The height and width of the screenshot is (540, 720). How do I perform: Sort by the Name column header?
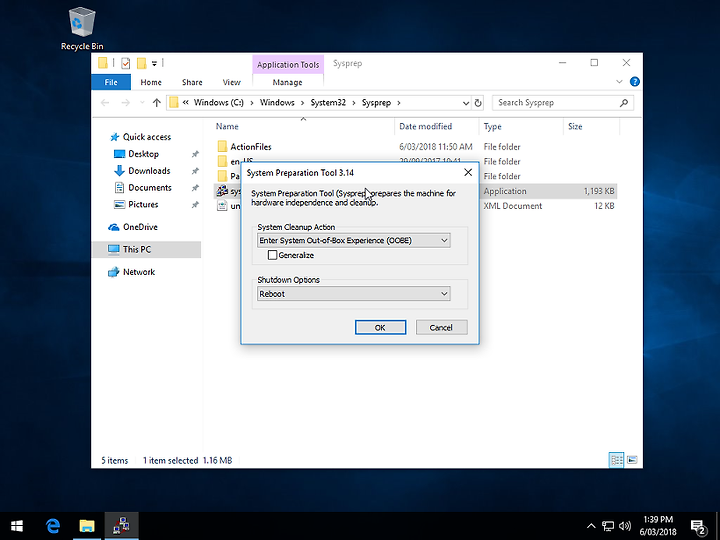[x=303, y=126]
